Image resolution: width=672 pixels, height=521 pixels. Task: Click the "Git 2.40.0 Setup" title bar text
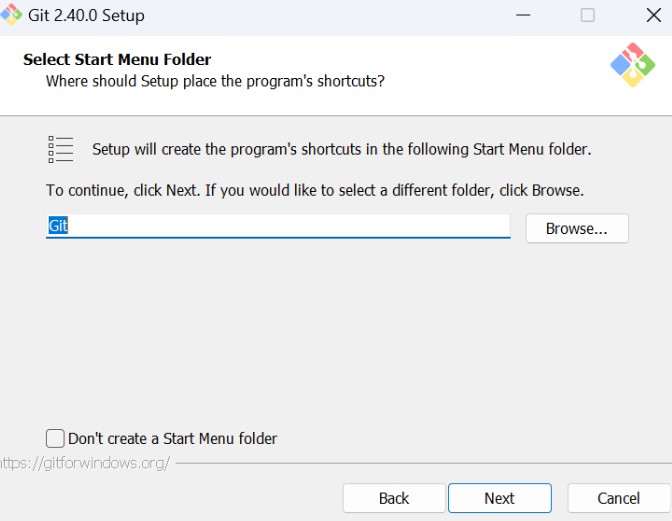(x=86, y=15)
